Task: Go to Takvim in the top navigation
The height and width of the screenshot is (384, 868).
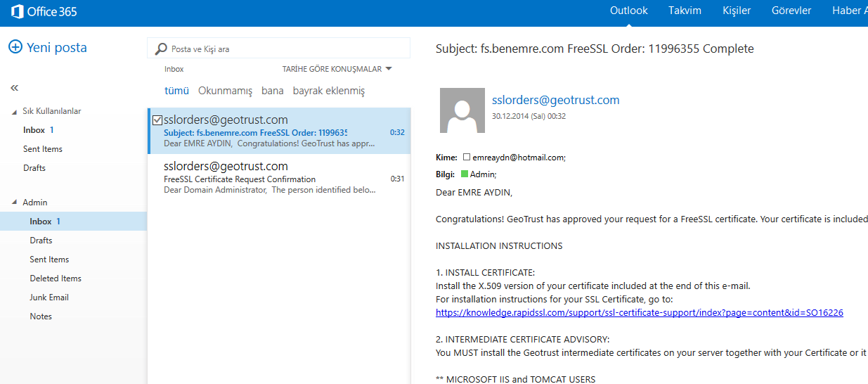Action: 685,11
